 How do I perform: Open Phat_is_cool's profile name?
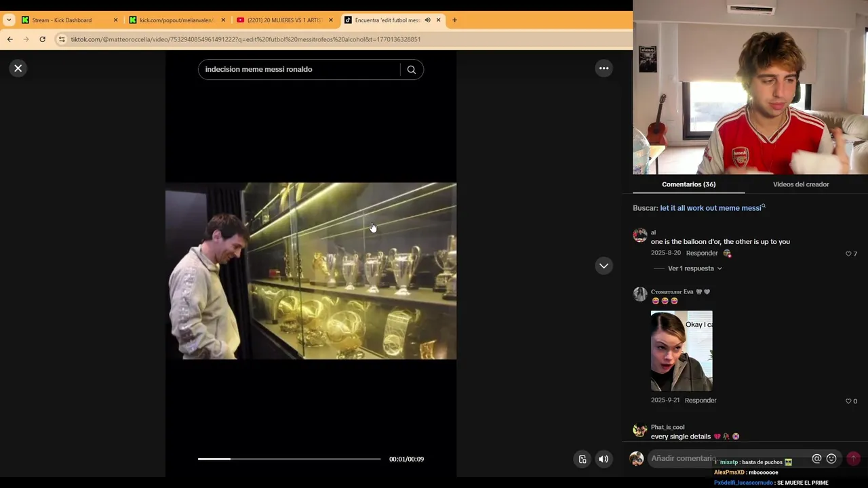(667, 428)
